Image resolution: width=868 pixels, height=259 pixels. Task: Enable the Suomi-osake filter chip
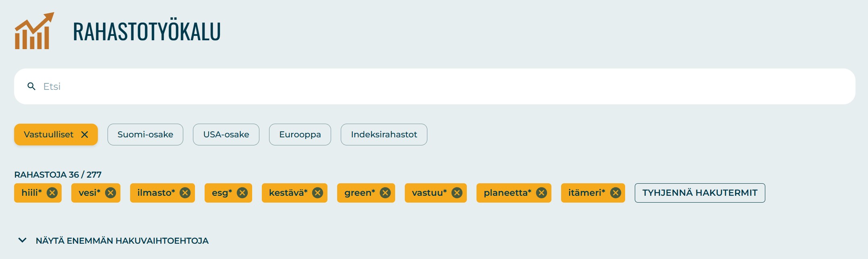point(145,135)
